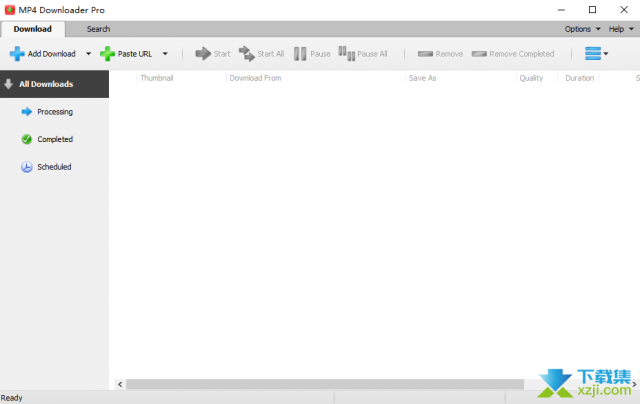The image size is (640, 404).
Task: Click the Pause All icon
Action: pyautogui.click(x=347, y=53)
